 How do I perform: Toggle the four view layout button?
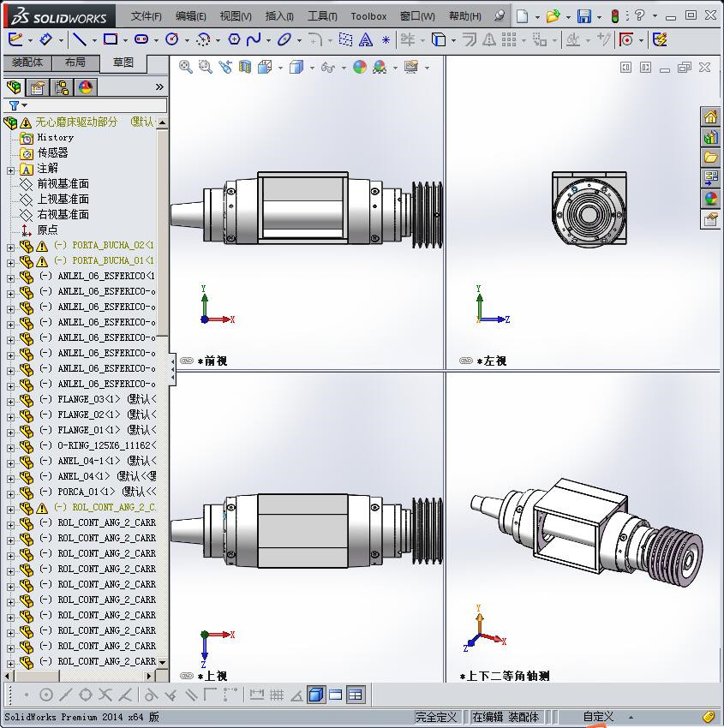(x=355, y=695)
